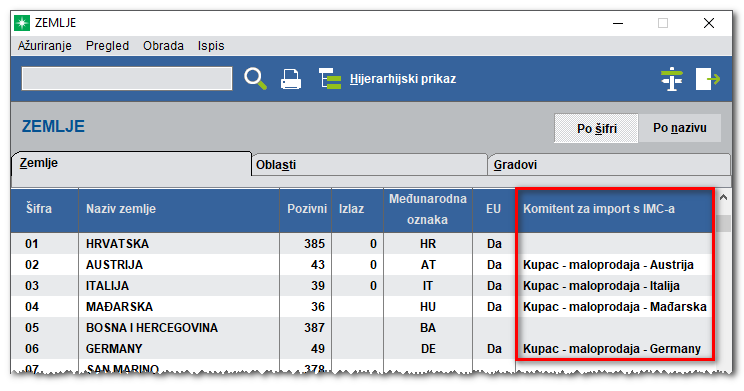Click international code AT
This screenshot has width=744, height=391.
[428, 265]
